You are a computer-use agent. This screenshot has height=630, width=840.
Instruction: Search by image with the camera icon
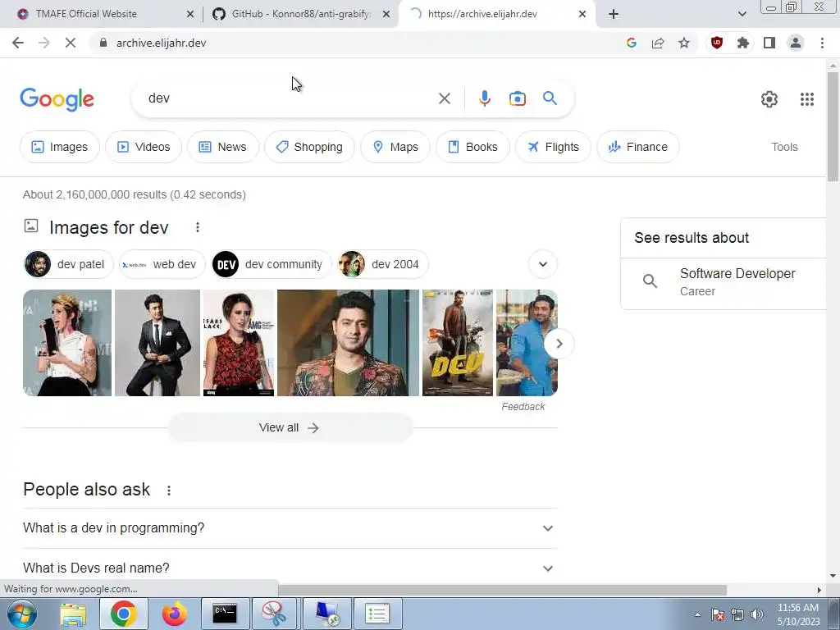(517, 98)
